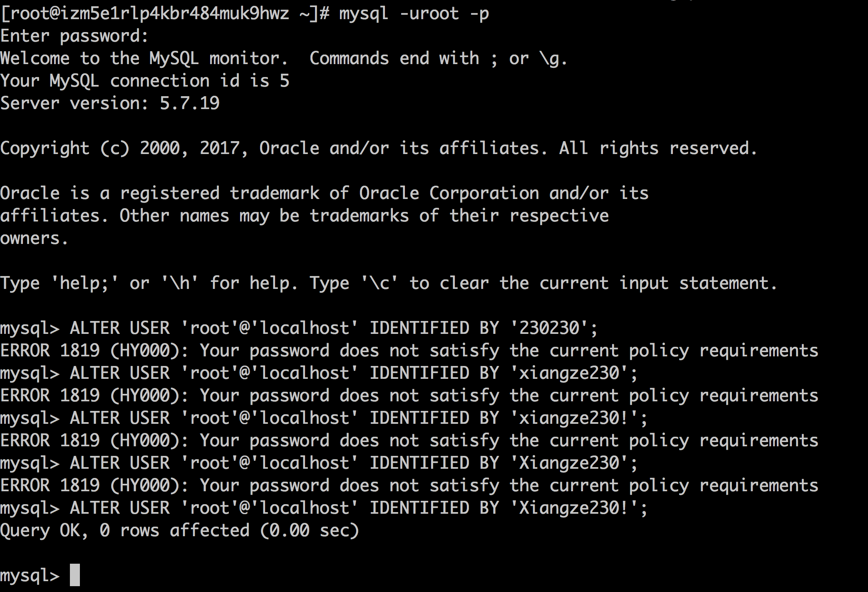Click 'Your MySQL connection id is 5' line

[144, 81]
